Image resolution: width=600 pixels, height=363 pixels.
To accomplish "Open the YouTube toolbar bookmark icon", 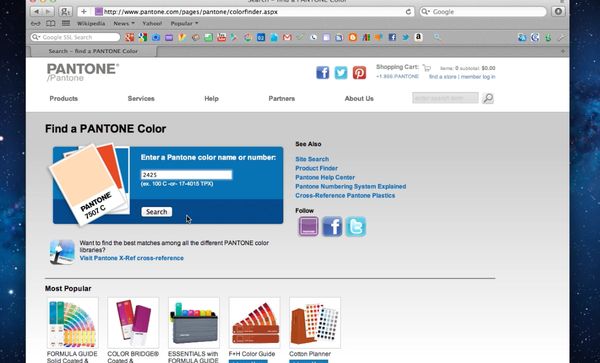I will click(221, 37).
